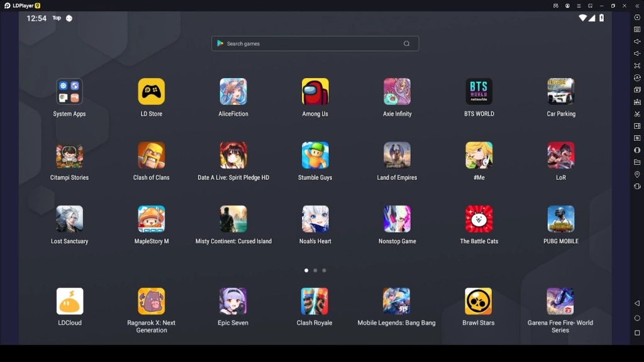The image size is (644, 362).
Task: Launch Ragnarok X: Next Generation
Action: 151,301
